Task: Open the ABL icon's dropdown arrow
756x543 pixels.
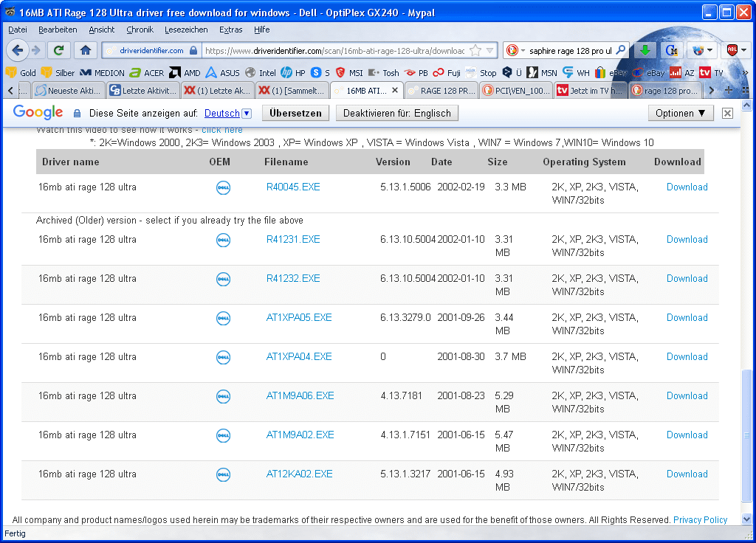Action: pyautogui.click(x=744, y=50)
